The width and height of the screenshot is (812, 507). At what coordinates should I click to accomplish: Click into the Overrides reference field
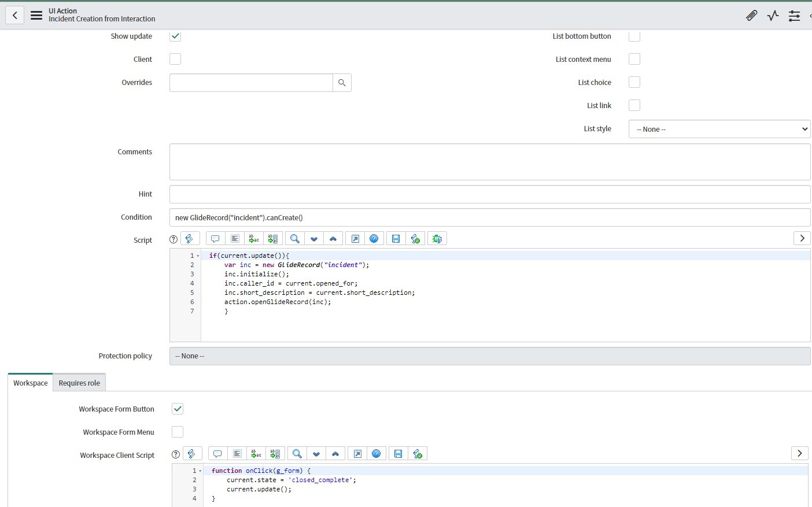251,83
